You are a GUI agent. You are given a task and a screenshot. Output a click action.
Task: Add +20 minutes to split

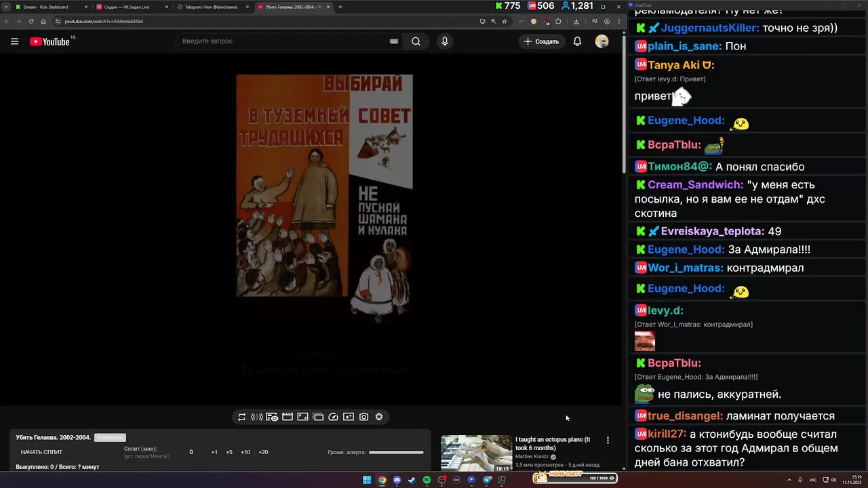click(x=263, y=452)
